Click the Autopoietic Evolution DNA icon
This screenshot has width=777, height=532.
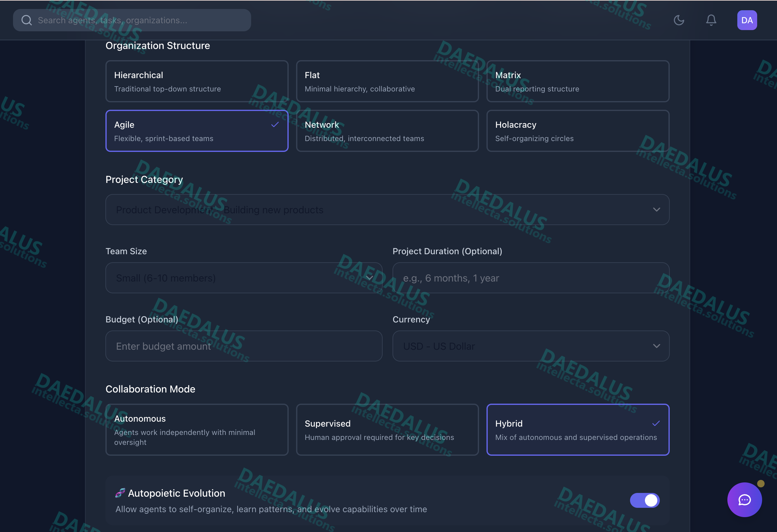120,493
